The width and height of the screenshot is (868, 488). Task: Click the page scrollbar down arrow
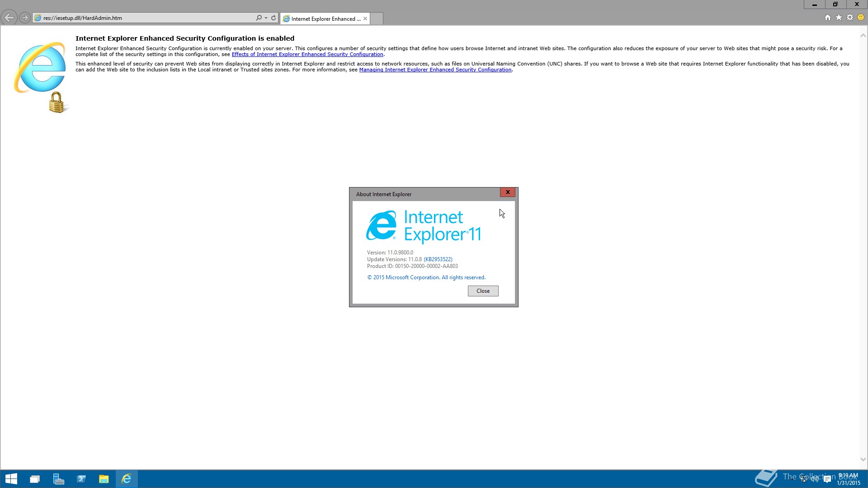[863, 459]
